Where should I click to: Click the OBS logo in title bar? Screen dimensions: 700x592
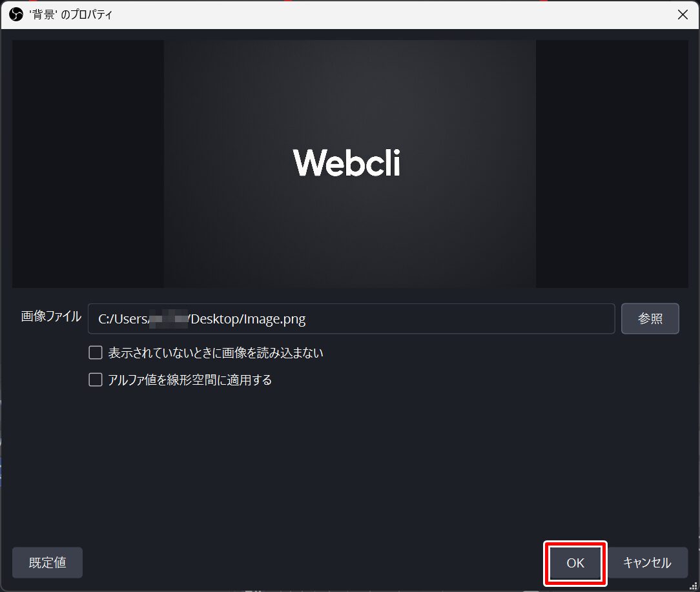click(16, 15)
